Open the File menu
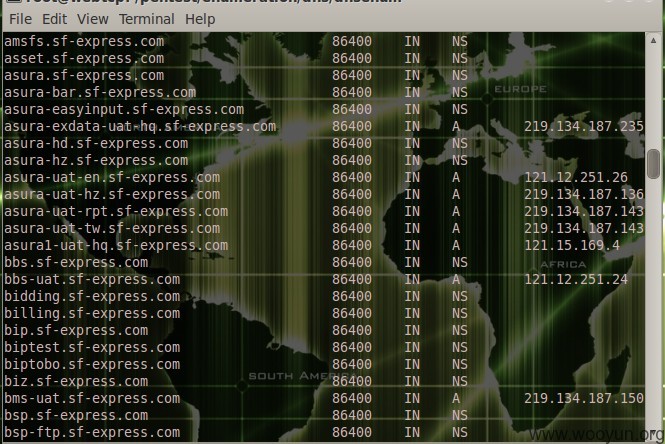 (x=20, y=19)
